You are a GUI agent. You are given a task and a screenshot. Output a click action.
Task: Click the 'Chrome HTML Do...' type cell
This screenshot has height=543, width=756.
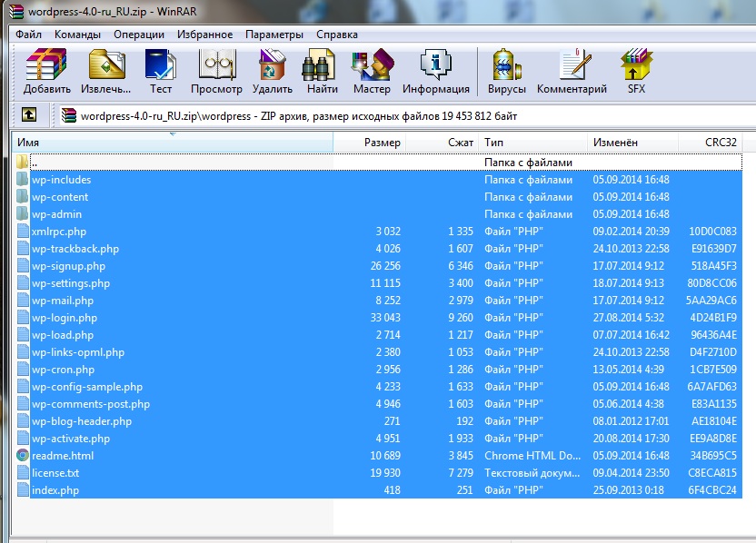tap(532, 455)
